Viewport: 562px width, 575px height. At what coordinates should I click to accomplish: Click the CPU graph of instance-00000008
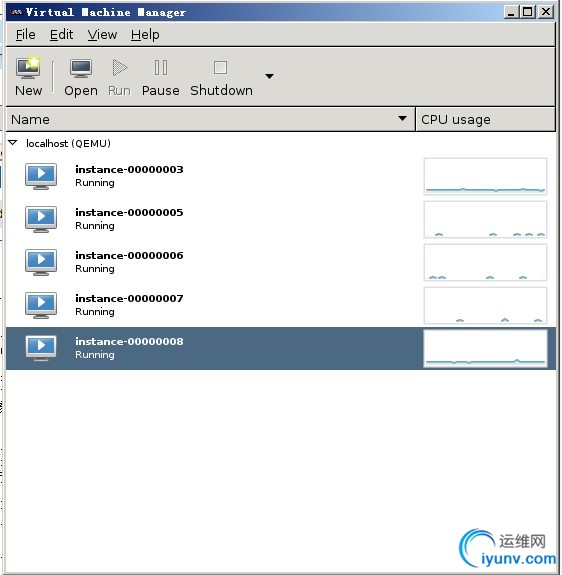(x=485, y=348)
